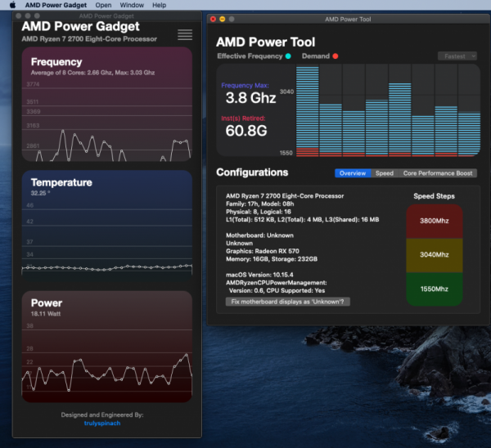The width and height of the screenshot is (491, 448).
Task: Click the 18.11 Watt power reading
Action: [x=46, y=314]
